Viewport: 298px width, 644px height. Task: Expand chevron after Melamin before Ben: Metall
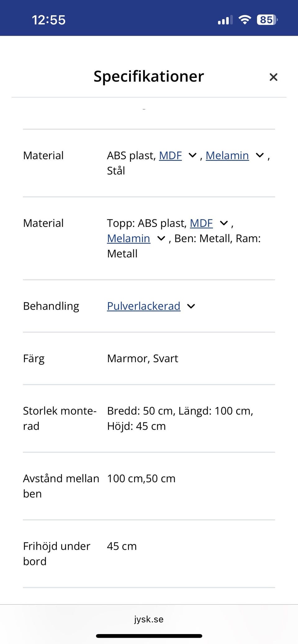pos(161,239)
